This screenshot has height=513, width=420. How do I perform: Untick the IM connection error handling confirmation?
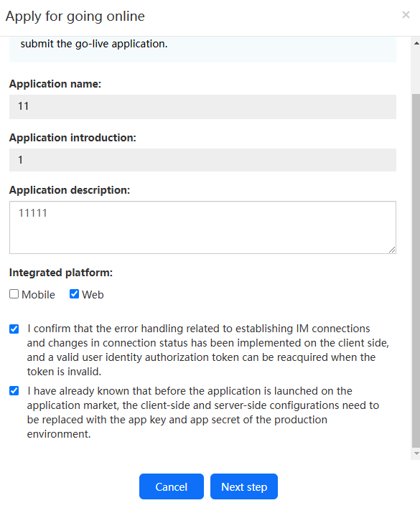[14, 329]
